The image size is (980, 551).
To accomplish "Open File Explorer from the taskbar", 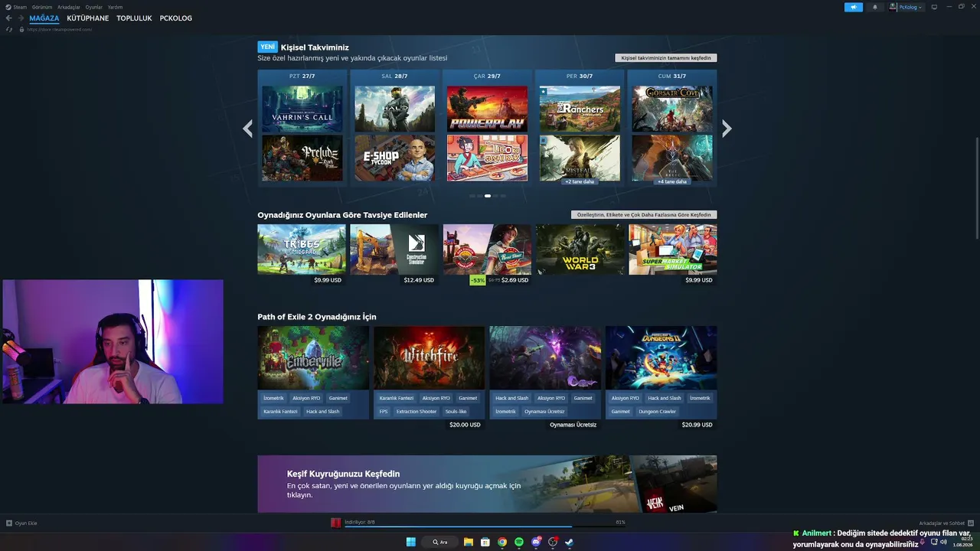I will pyautogui.click(x=469, y=542).
